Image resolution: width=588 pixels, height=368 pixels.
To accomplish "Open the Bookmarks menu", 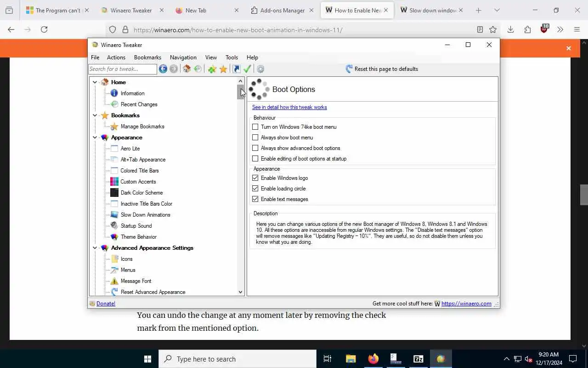I will tap(147, 57).
